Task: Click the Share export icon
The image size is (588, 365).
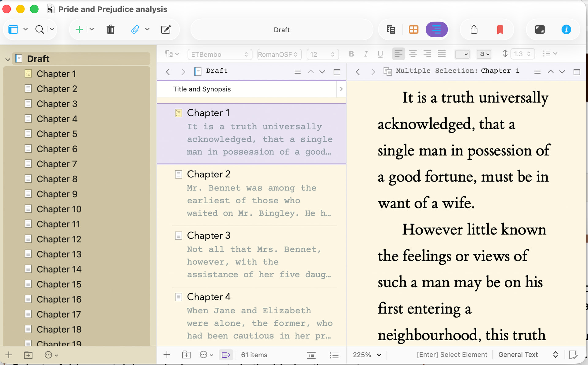Action: (474, 30)
